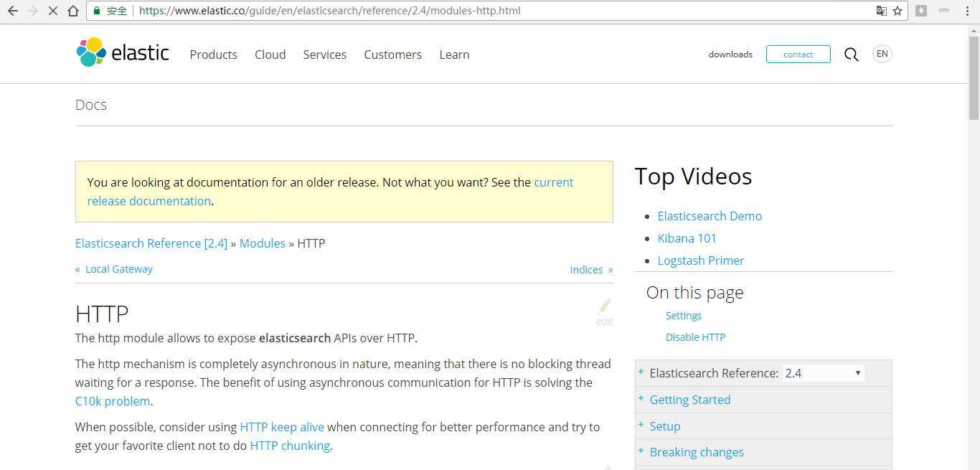The width and height of the screenshot is (980, 470).
Task: Click the Docs heading link
Action: click(91, 105)
